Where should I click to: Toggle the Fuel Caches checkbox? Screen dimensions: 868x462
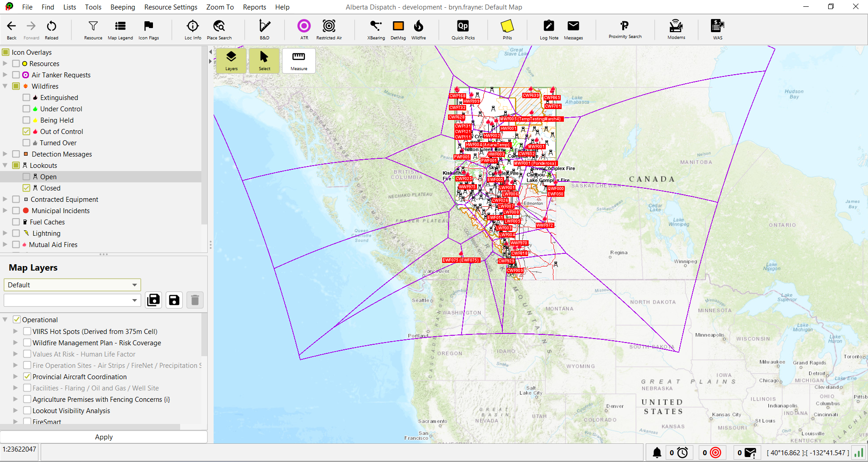(x=16, y=222)
